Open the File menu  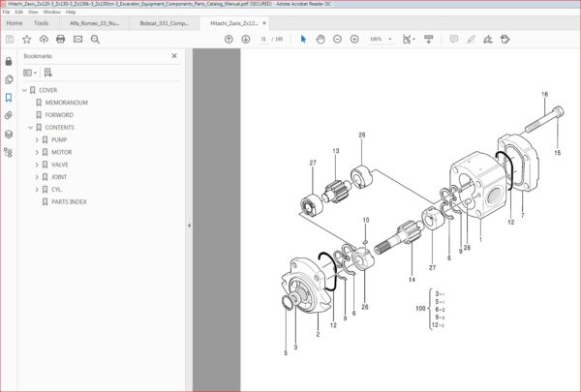[x=7, y=12]
